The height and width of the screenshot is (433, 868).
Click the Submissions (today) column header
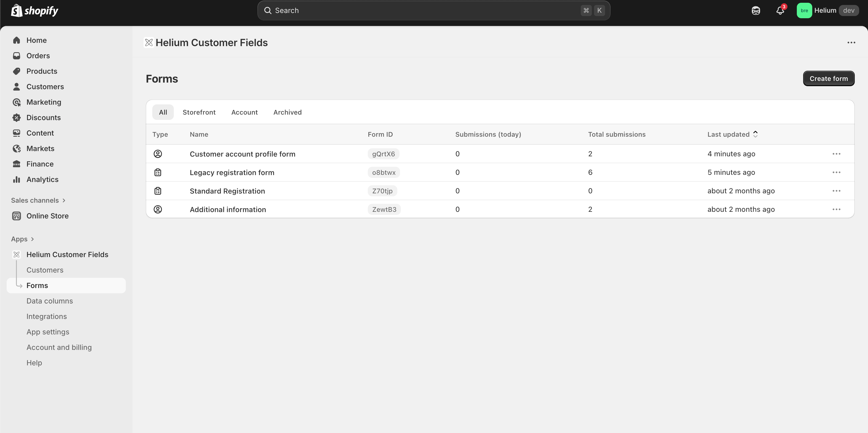[488, 134]
